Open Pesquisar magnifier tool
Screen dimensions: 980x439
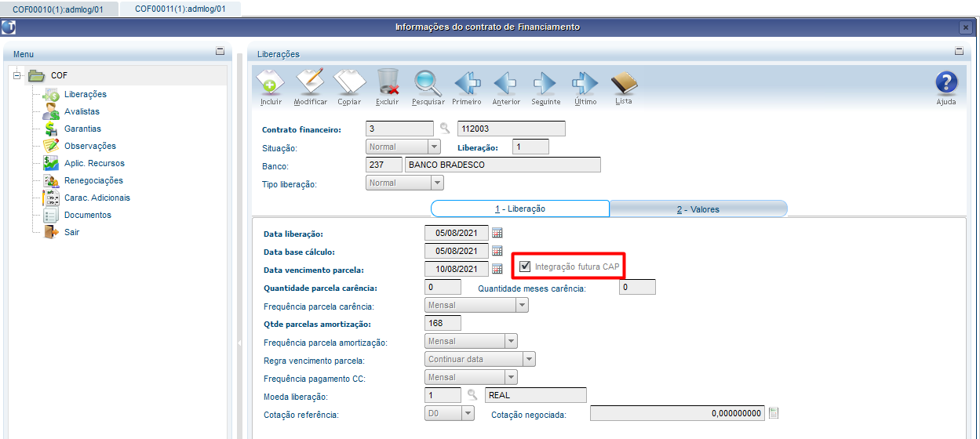[428, 83]
